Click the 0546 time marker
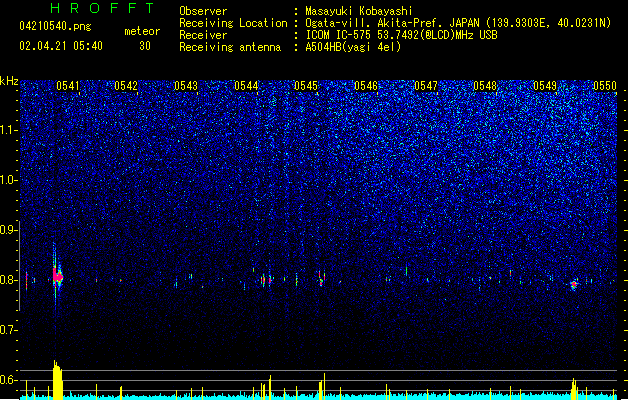This screenshot has width=629, height=400. click(x=366, y=86)
